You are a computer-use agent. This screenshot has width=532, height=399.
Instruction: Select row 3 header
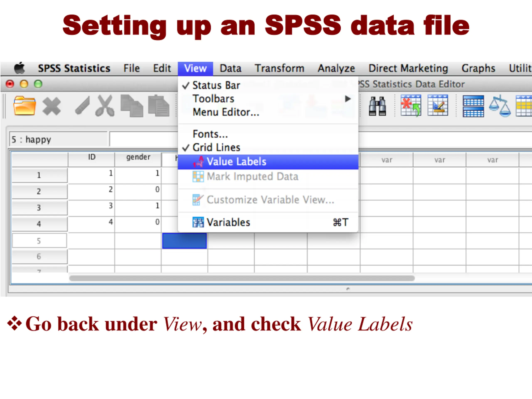[39, 208]
